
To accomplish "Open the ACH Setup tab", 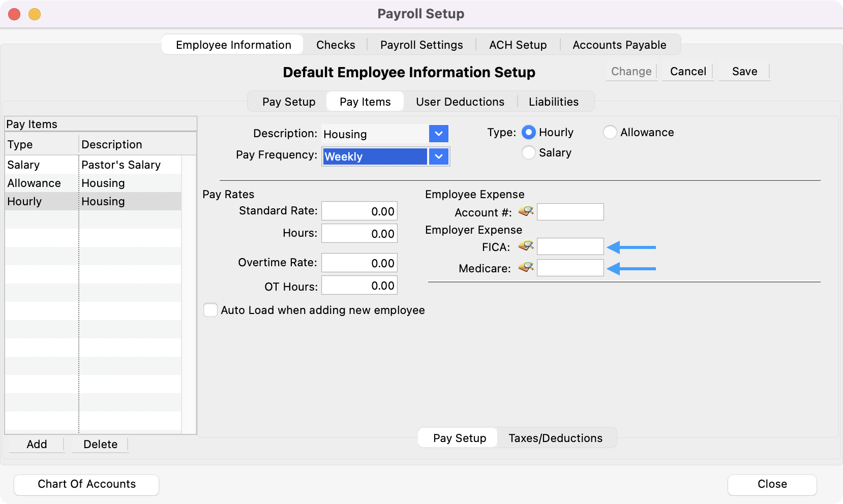I will [518, 45].
